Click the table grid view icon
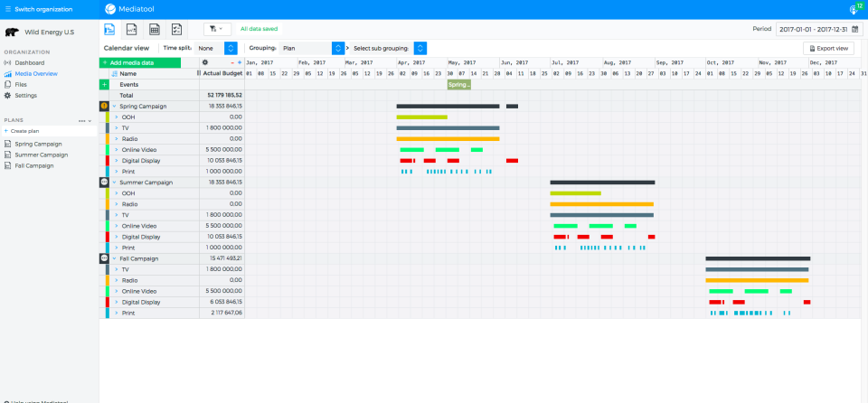 [x=155, y=29]
